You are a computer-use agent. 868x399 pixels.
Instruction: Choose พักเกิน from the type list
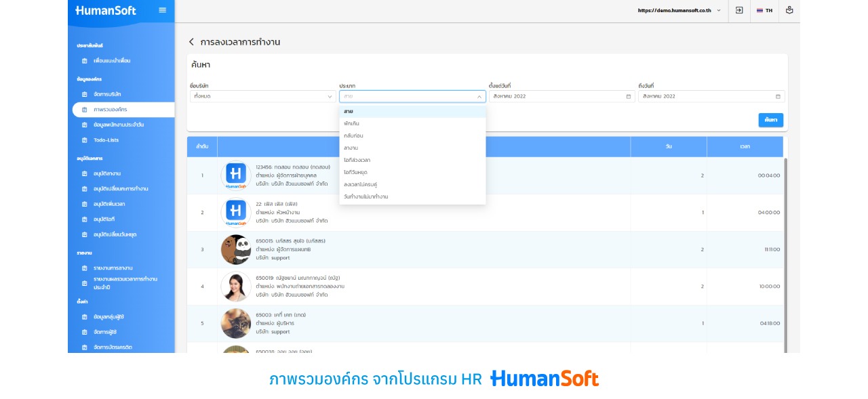(412, 123)
